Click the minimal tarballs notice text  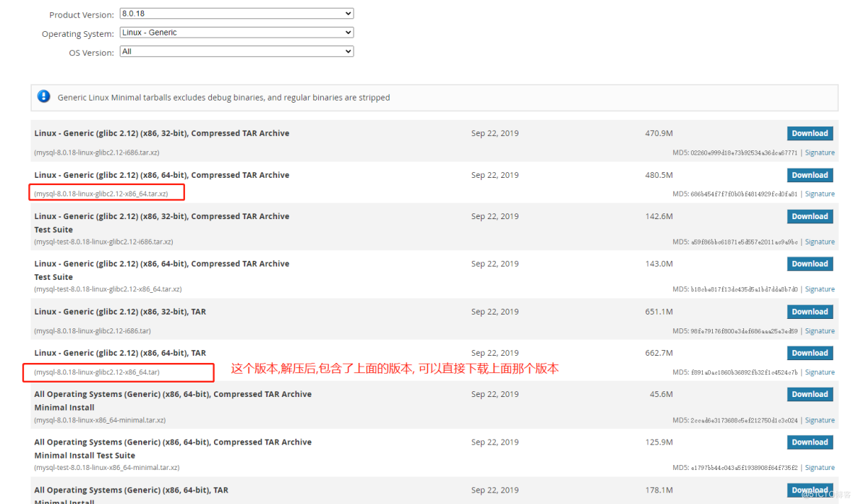[224, 98]
